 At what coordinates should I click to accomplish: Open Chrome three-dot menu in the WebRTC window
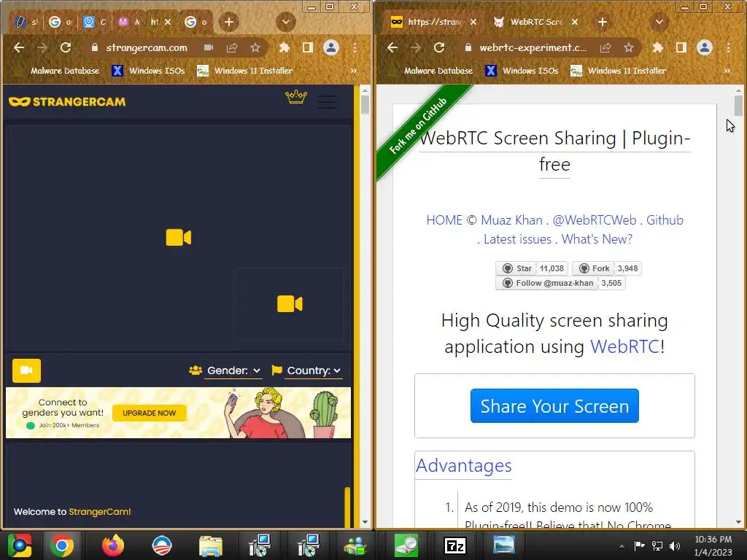point(729,47)
